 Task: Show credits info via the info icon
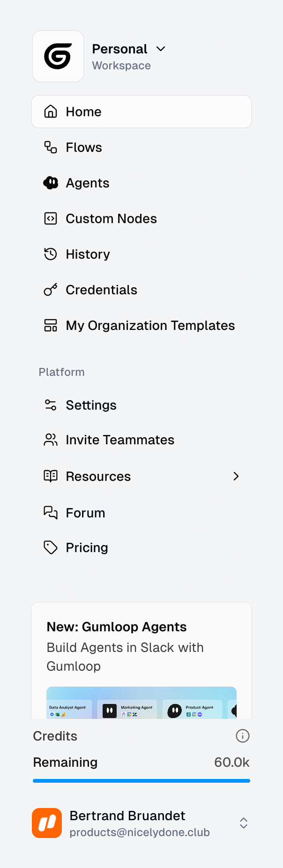point(243,736)
